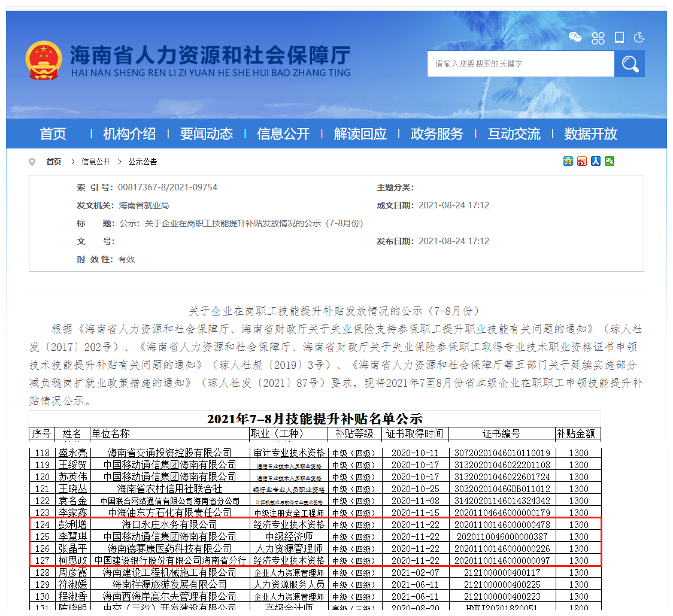
Task: Open the 首页 navigation menu
Action: coord(53,134)
